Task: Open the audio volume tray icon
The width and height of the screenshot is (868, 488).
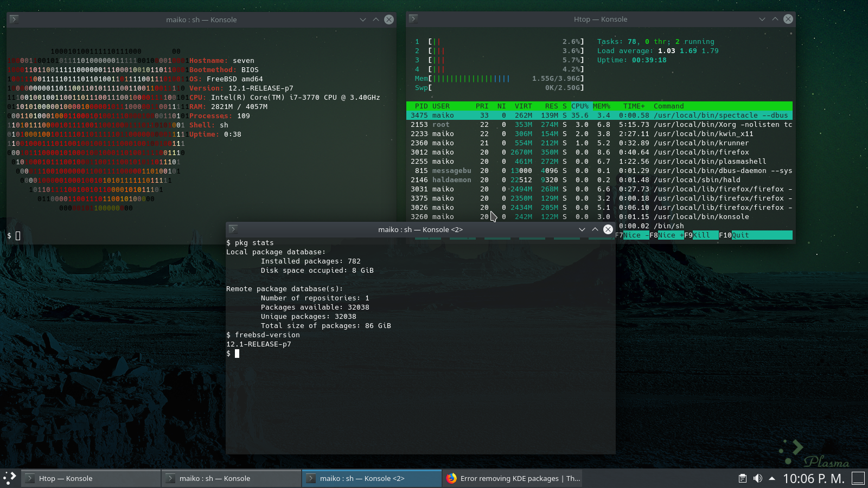Action: click(x=757, y=478)
